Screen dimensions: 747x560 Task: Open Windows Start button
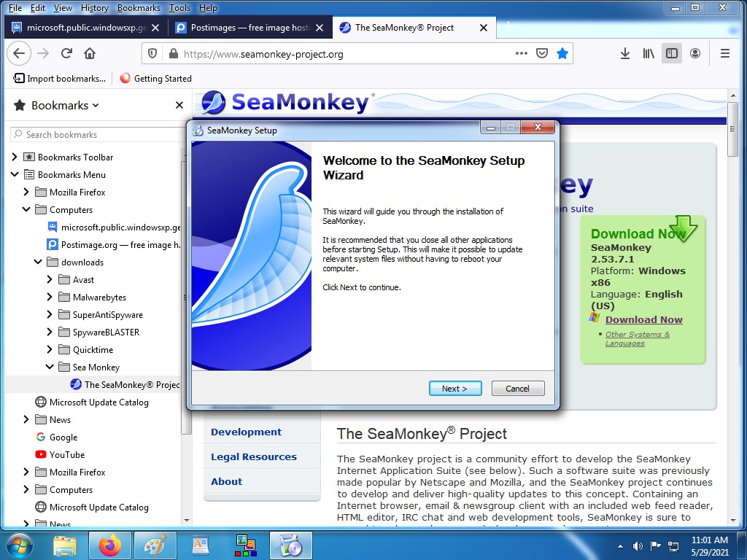click(20, 545)
